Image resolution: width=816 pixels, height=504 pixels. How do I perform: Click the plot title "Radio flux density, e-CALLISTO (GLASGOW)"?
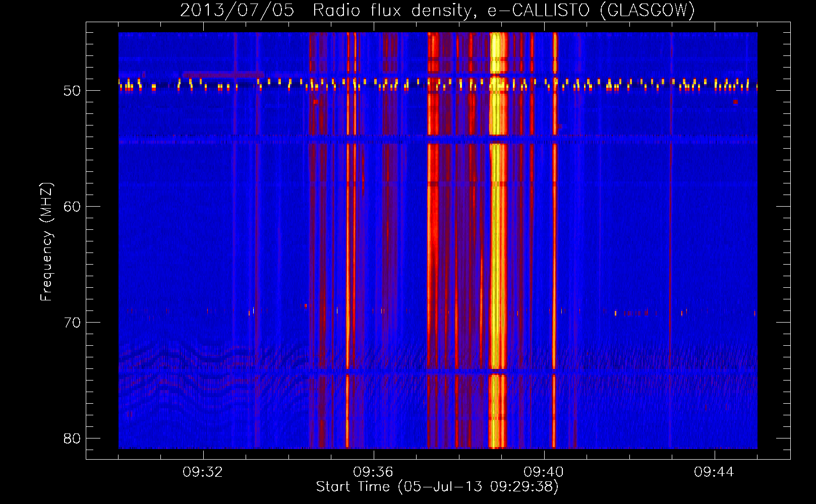click(504, 10)
